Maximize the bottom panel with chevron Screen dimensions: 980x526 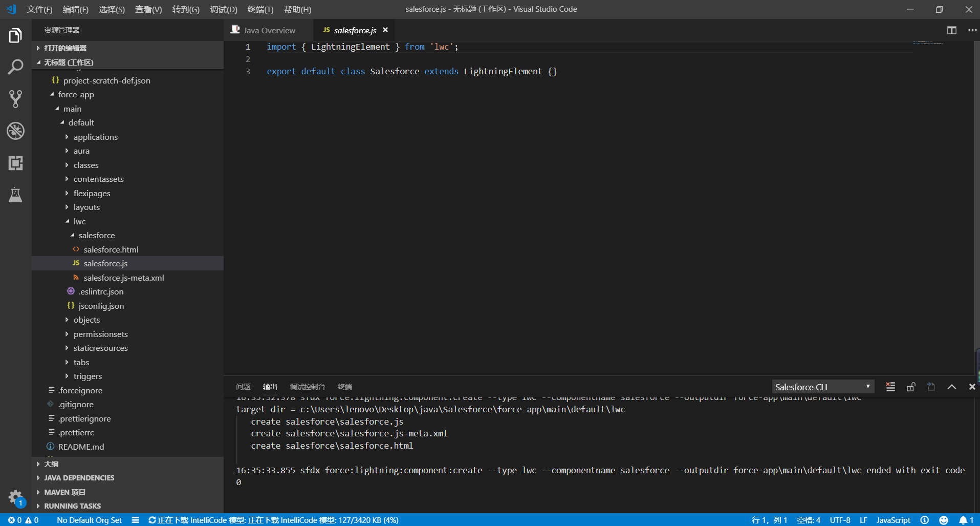952,387
